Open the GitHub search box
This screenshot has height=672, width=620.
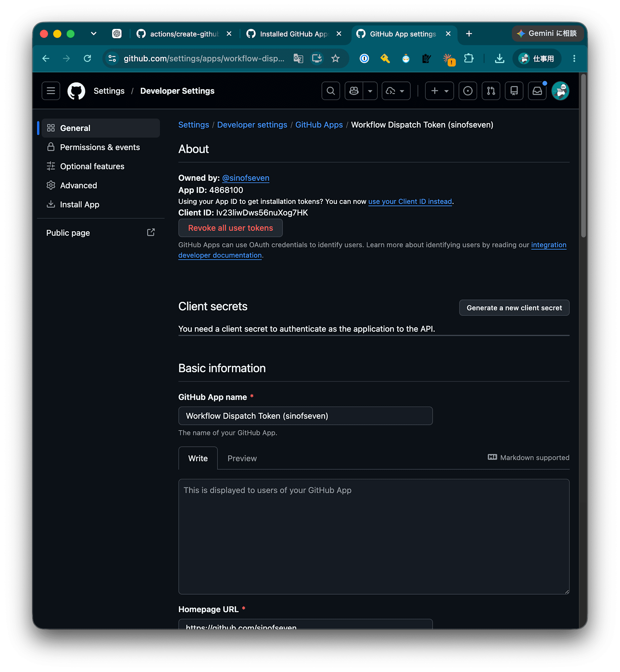point(330,91)
